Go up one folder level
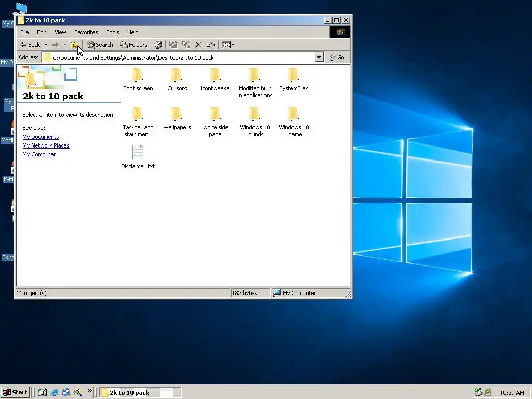532x399 pixels. coord(74,45)
